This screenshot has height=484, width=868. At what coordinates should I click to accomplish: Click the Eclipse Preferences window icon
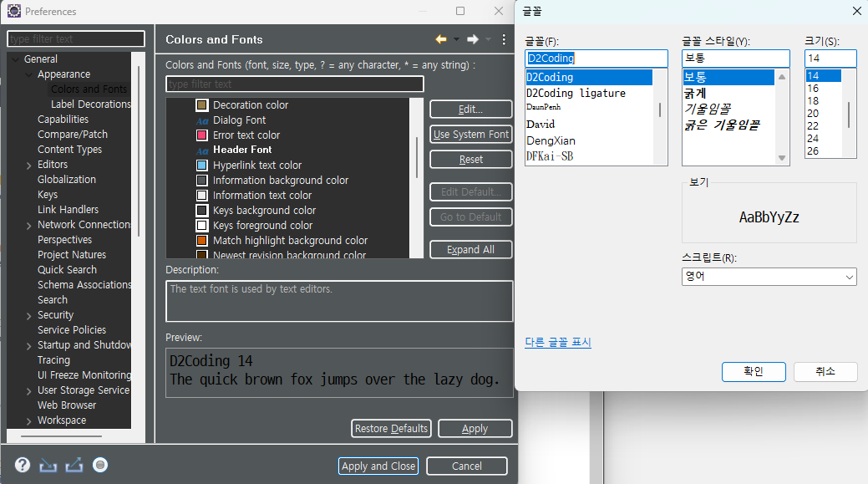tap(14, 11)
